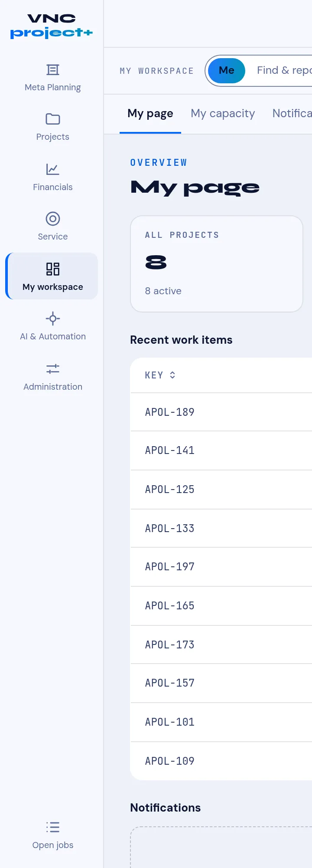Open the Financials chart icon

53,169
